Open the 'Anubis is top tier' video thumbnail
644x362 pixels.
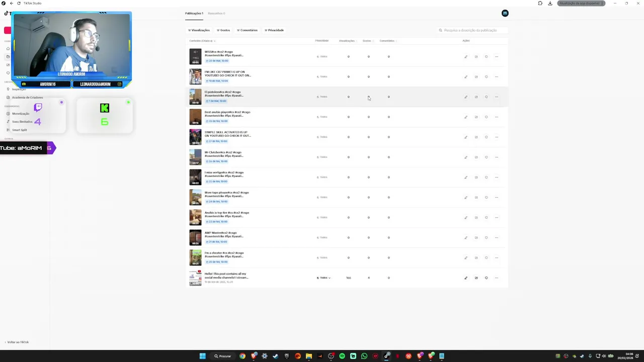(195, 217)
